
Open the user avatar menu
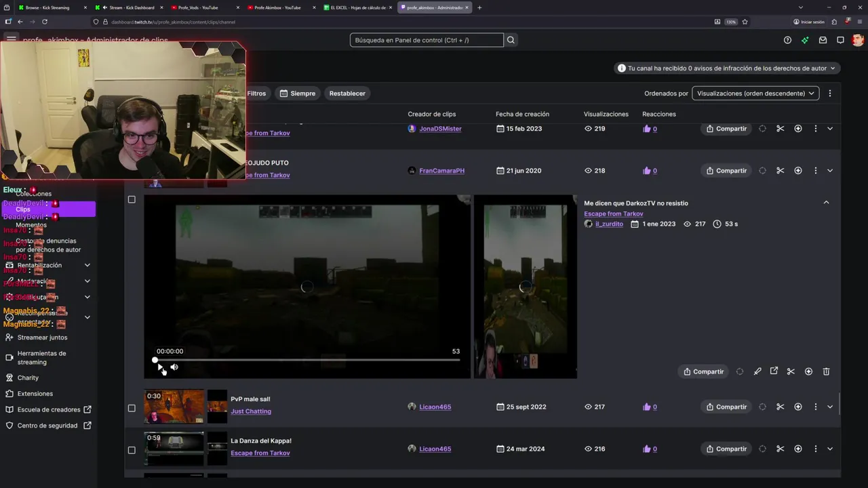tap(858, 40)
